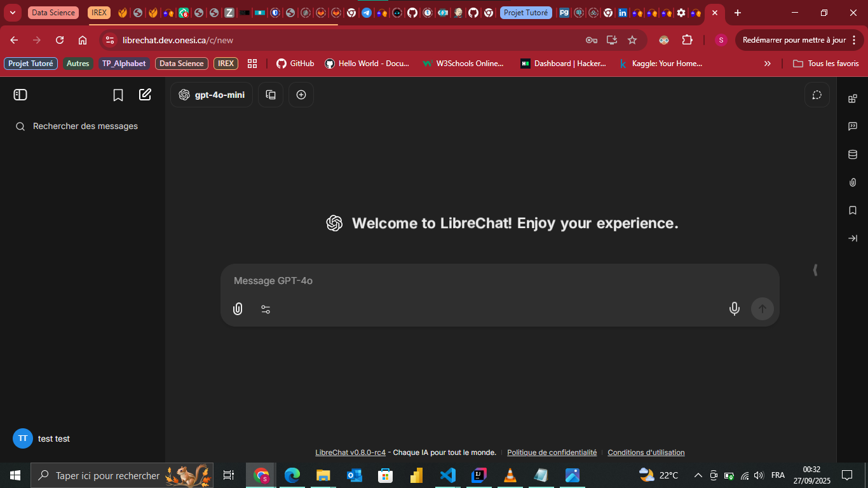Open the Tous les favoris folder

point(825,64)
